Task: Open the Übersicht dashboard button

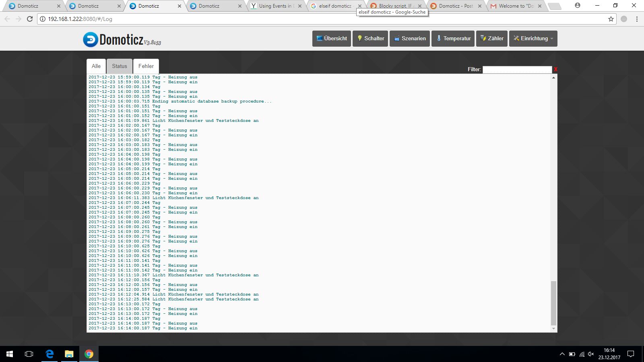Action: (332, 39)
